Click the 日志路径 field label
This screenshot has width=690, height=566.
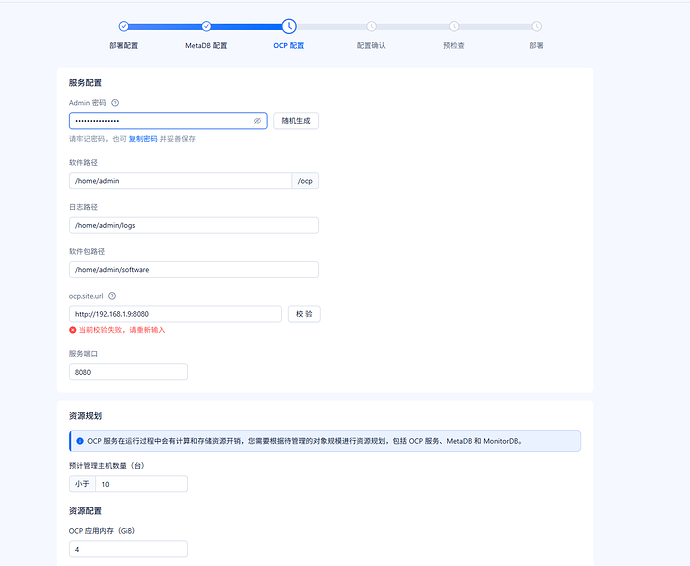click(83, 207)
